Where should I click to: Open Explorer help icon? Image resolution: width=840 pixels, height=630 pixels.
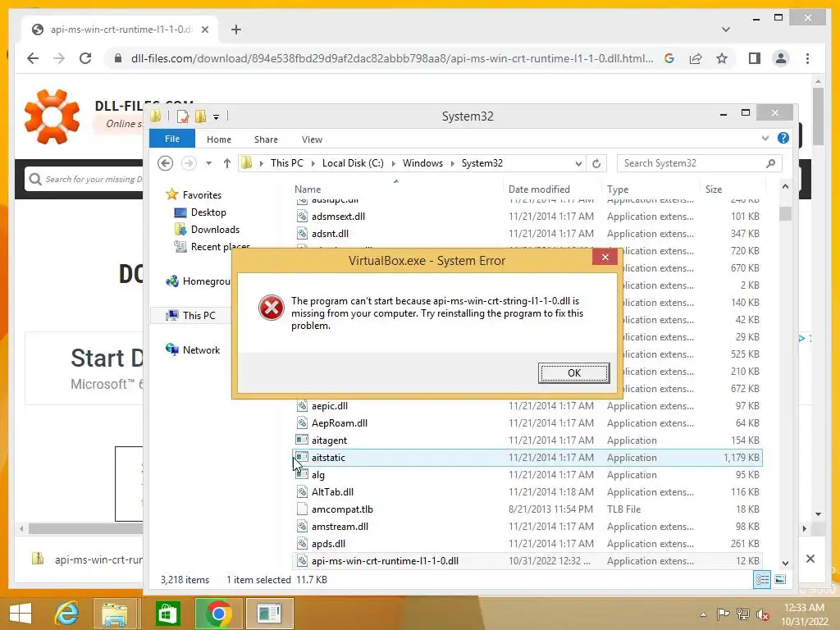783,138
